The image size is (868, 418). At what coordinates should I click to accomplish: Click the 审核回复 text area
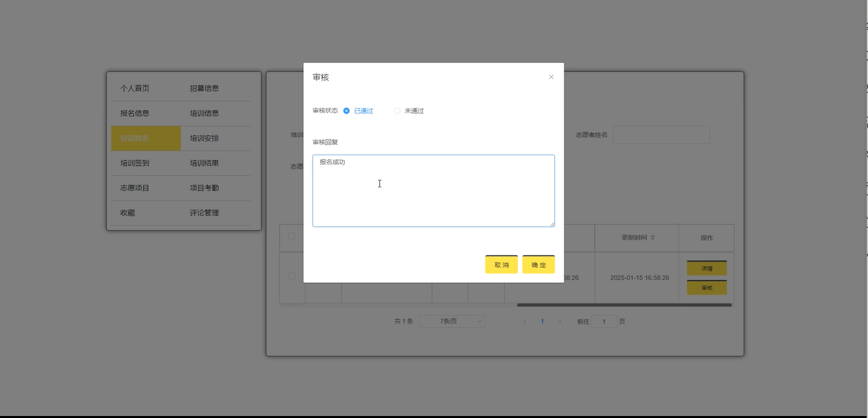(433, 191)
